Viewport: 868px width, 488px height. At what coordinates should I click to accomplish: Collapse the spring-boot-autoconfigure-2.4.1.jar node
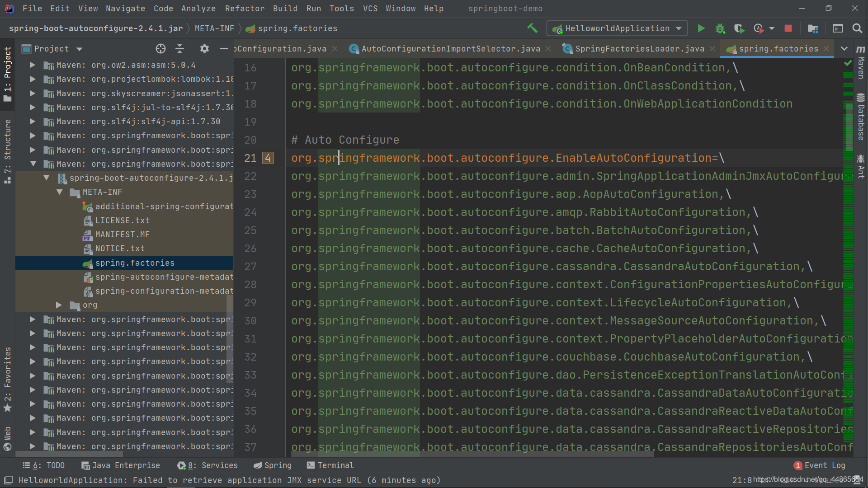pos(46,178)
